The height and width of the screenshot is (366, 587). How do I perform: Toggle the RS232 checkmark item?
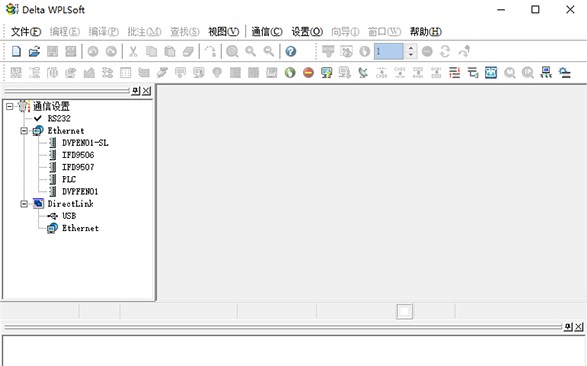[x=37, y=118]
